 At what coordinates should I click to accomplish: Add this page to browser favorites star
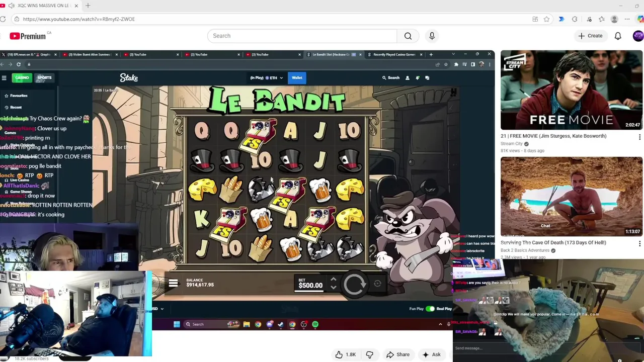[546, 19]
